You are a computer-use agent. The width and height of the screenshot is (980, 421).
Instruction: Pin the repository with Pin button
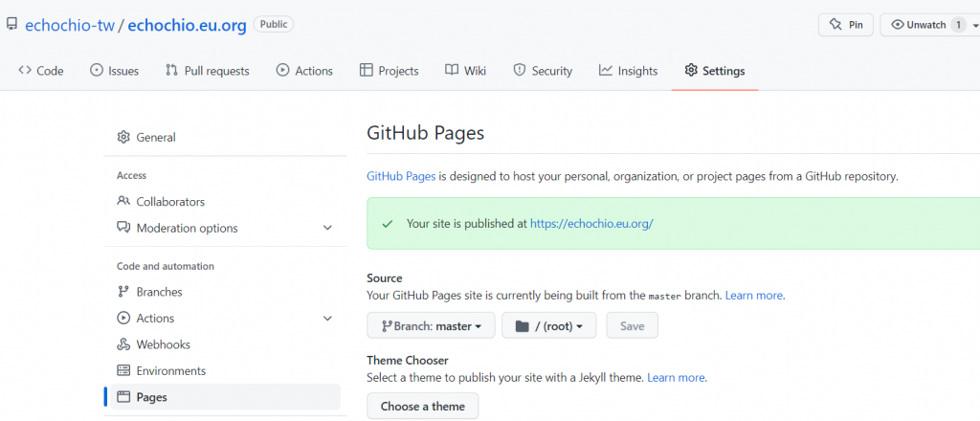pos(845,25)
